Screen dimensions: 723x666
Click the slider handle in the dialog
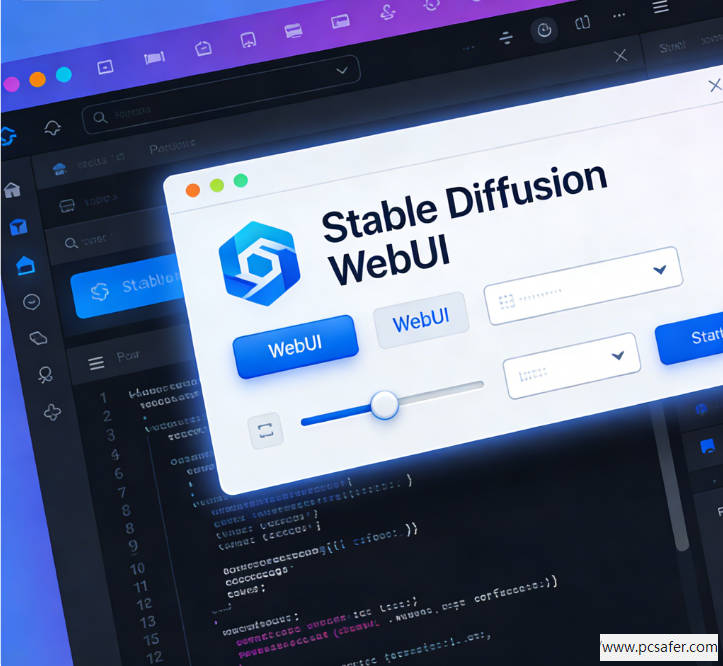[384, 405]
